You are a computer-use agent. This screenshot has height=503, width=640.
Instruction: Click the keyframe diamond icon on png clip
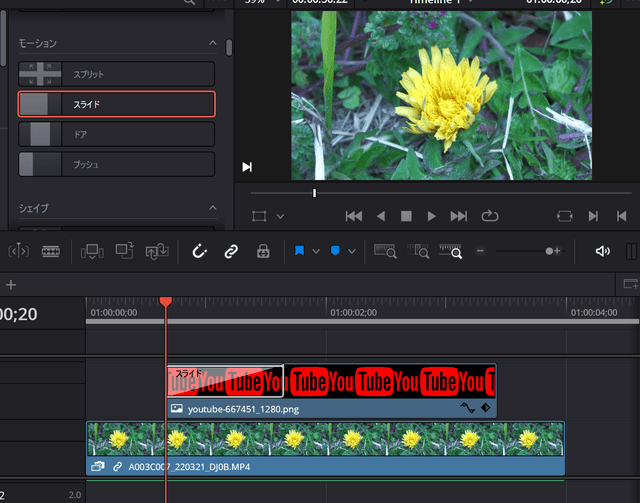tap(485, 407)
